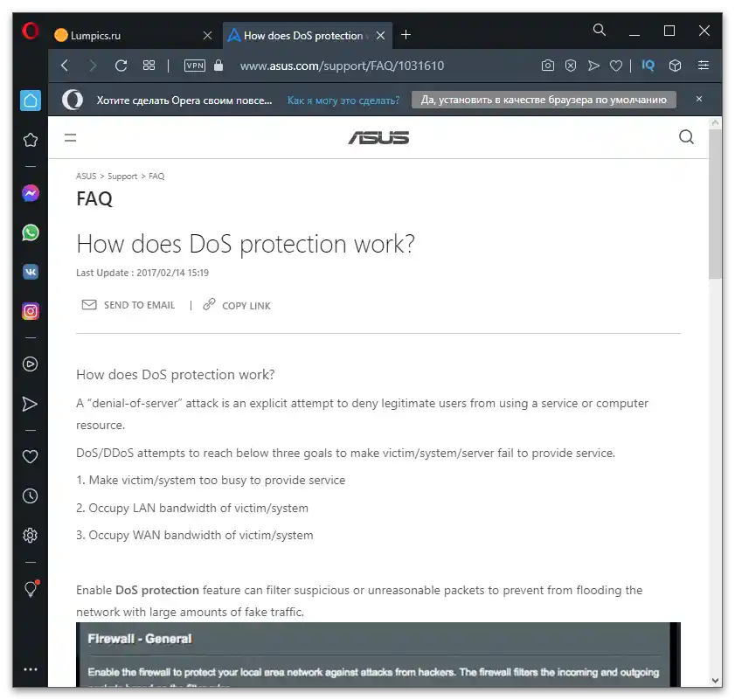735x700 pixels.
Task: Open Easy Setup with the sliders icon
Action: pos(704,65)
